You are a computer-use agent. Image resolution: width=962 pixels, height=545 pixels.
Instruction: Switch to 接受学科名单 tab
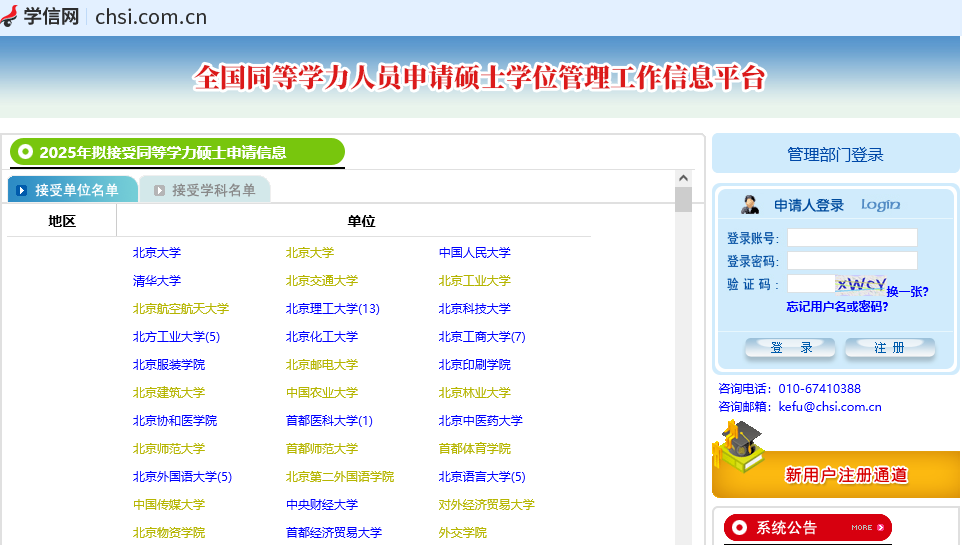pyautogui.click(x=205, y=190)
